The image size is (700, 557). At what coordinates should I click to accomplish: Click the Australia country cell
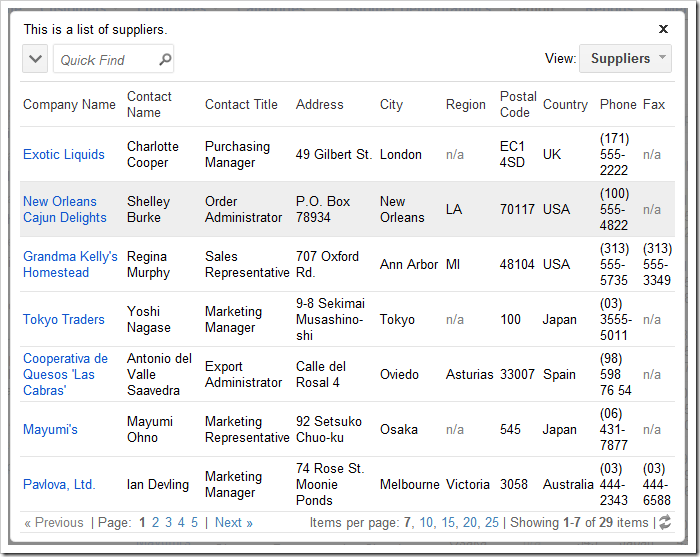568,484
